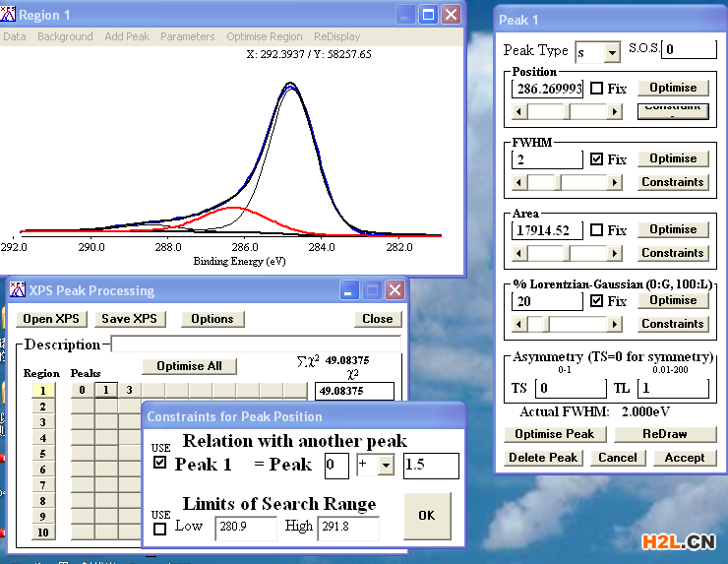728x564 pixels.
Task: Open the Data menu in Region 1
Action: [x=15, y=36]
